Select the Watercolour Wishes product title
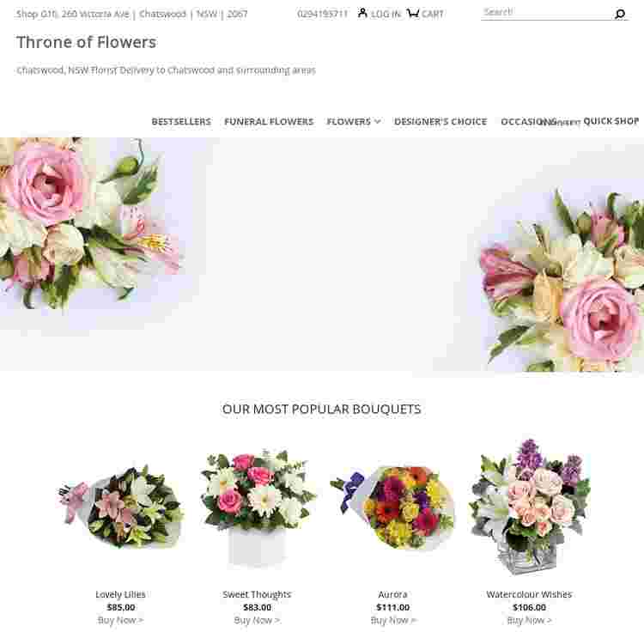The height and width of the screenshot is (644, 644). click(x=529, y=594)
